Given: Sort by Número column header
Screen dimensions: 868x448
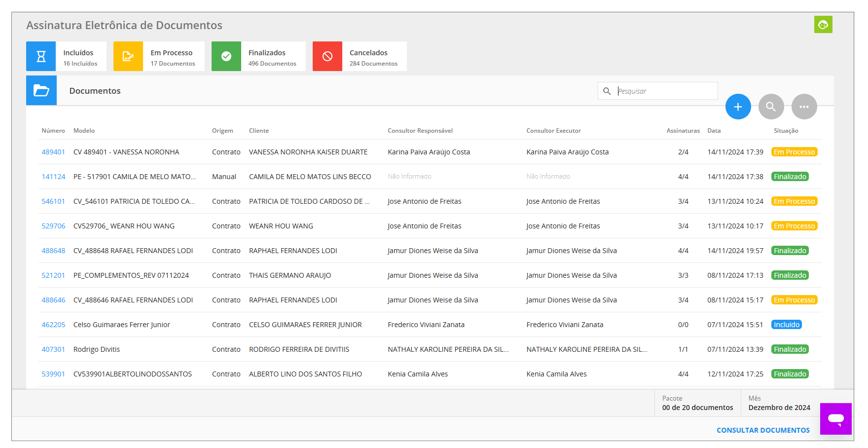Looking at the screenshot, I should click(53, 131).
